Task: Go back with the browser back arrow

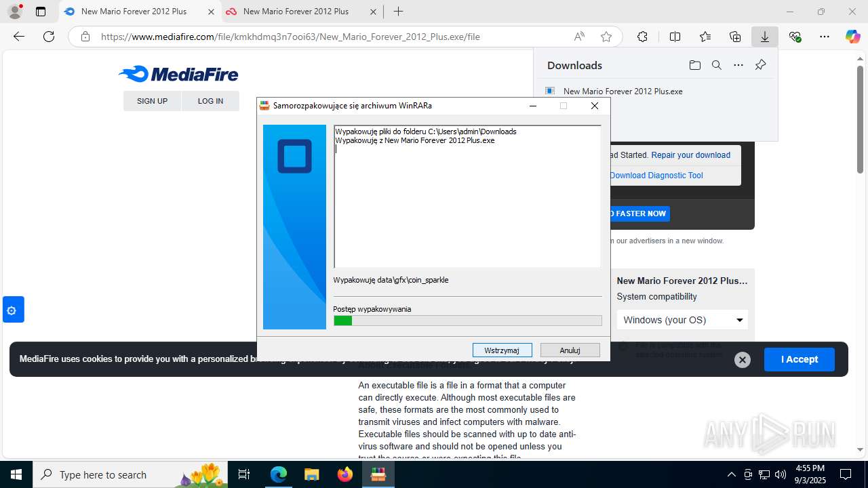Action: coord(19,37)
